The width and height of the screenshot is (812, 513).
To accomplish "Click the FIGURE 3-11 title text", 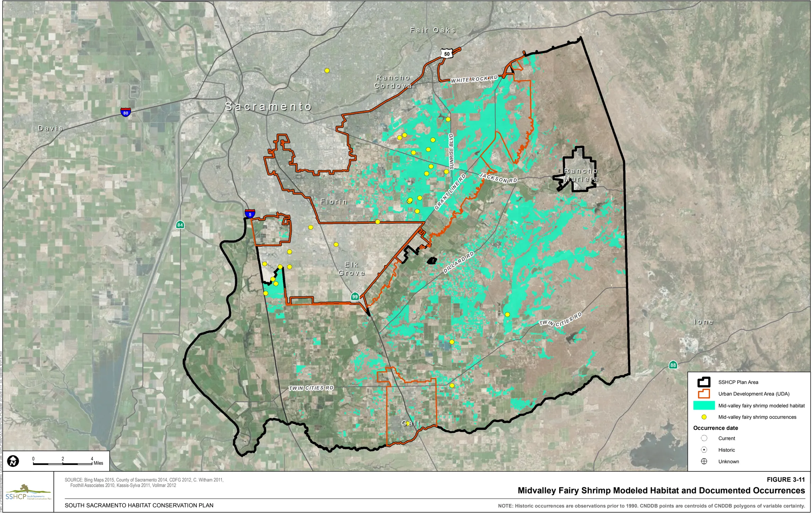I will 785,480.
